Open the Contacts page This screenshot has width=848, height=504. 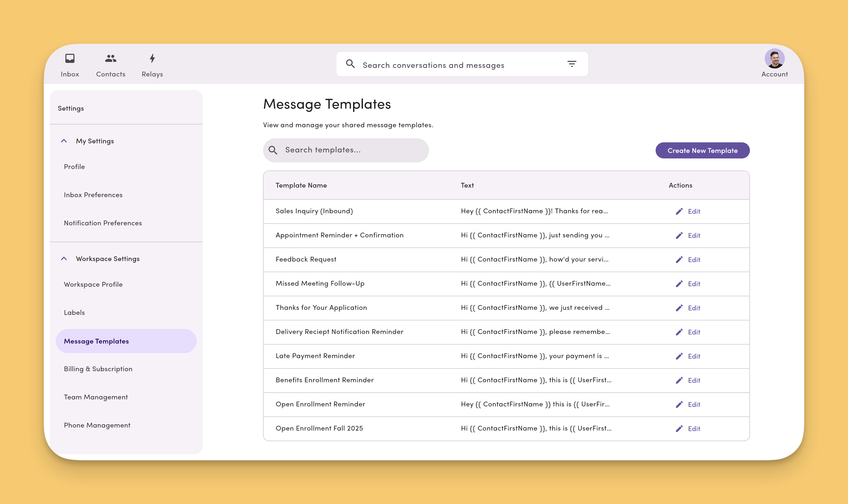[110, 65]
